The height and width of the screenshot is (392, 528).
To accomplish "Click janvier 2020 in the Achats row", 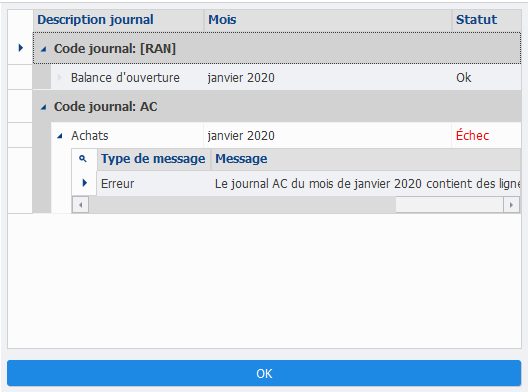I will (241, 136).
